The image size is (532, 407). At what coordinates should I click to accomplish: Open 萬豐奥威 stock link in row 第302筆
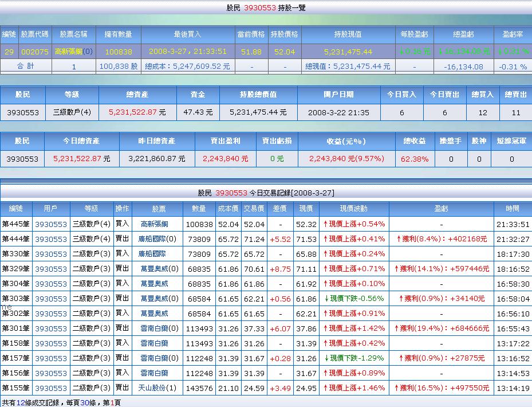(155, 314)
